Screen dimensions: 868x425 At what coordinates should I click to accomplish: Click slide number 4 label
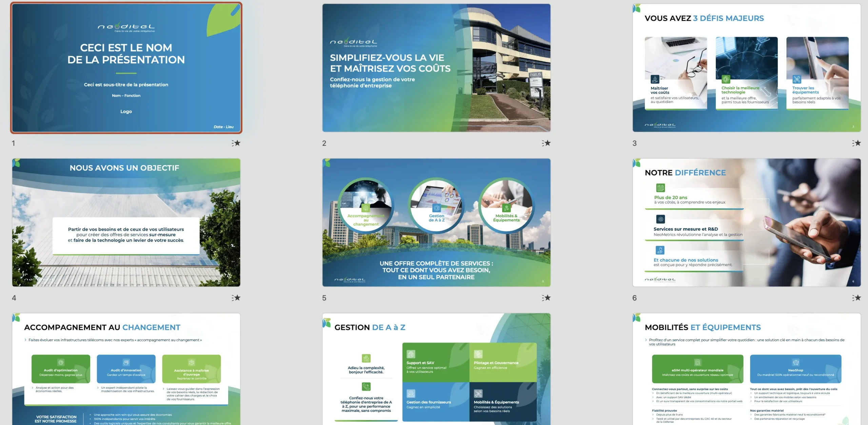pyautogui.click(x=14, y=298)
